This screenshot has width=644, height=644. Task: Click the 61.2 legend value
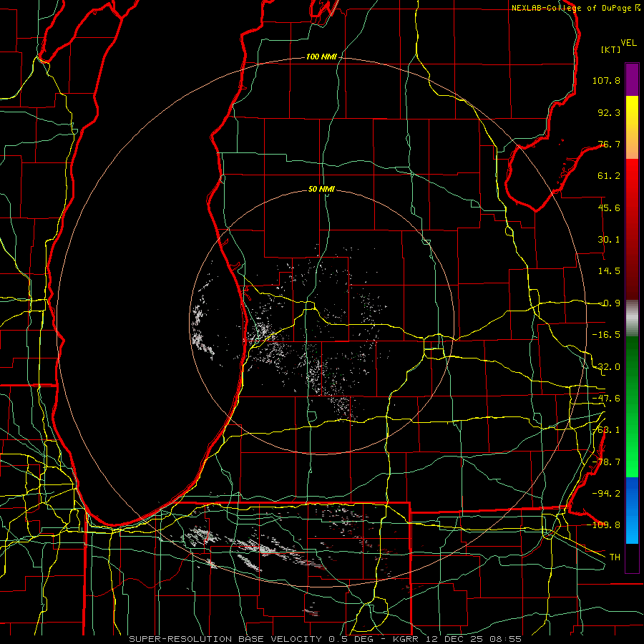609,176
